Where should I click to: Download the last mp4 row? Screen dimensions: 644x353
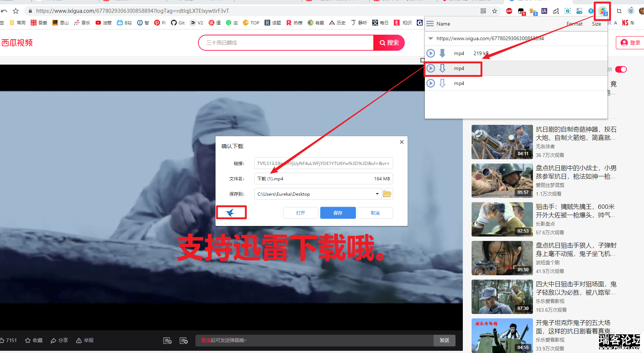tap(442, 83)
